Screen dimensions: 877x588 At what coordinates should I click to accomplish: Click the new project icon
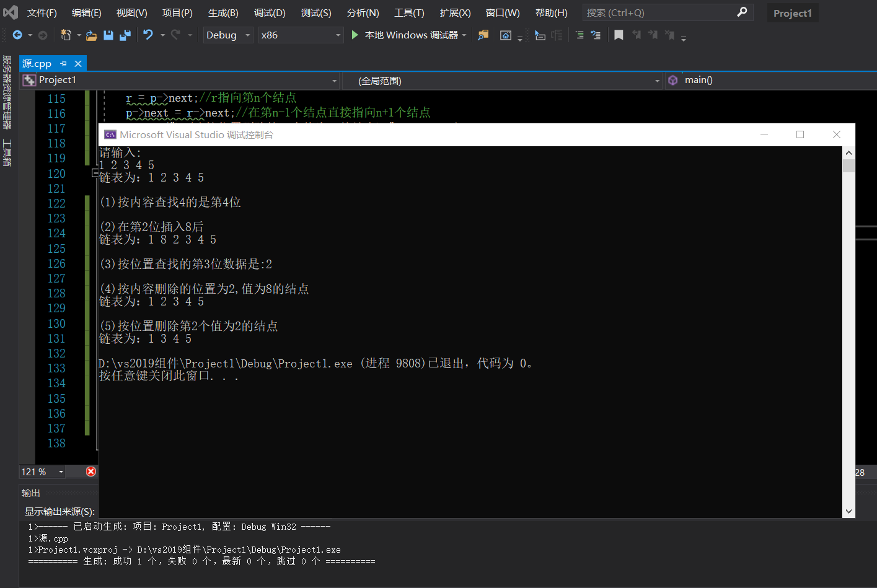[x=66, y=35]
